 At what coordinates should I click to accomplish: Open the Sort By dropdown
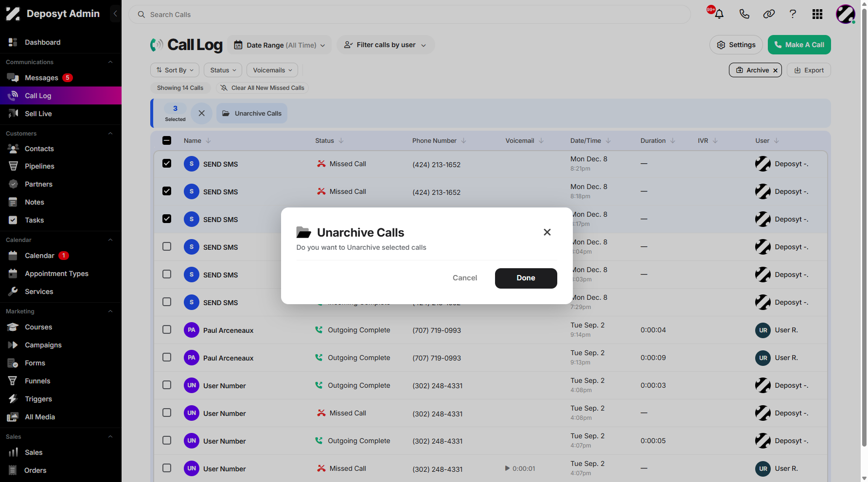coord(175,70)
